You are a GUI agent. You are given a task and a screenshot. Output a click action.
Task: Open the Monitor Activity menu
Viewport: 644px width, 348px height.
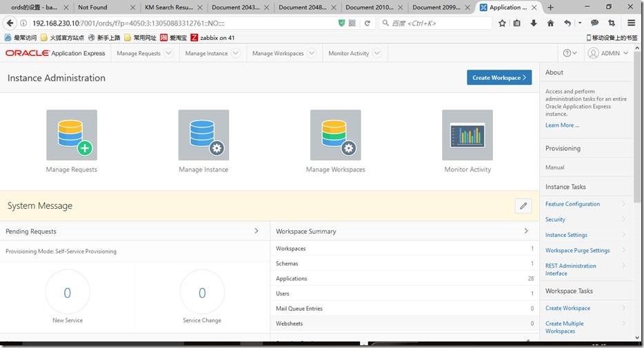pos(349,53)
